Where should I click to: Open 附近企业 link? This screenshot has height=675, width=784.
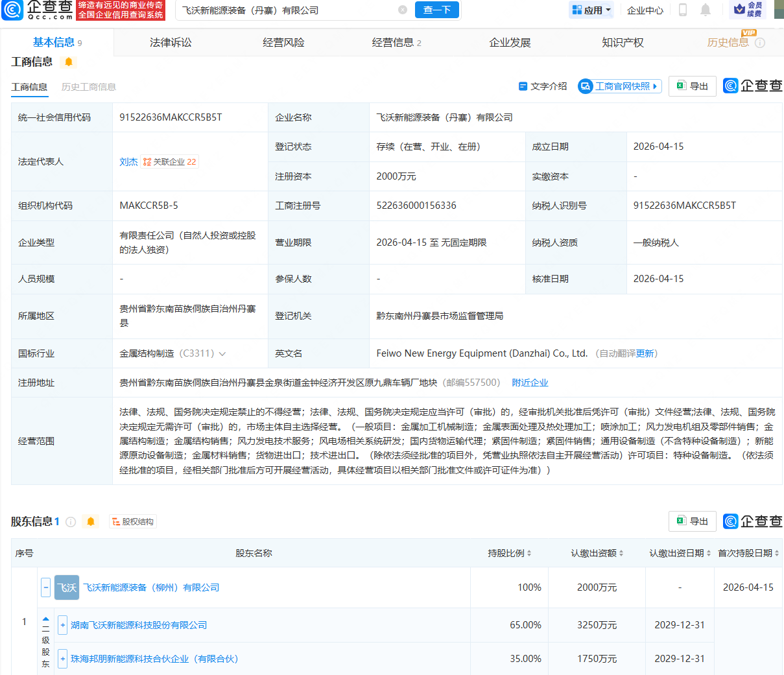tap(530, 383)
